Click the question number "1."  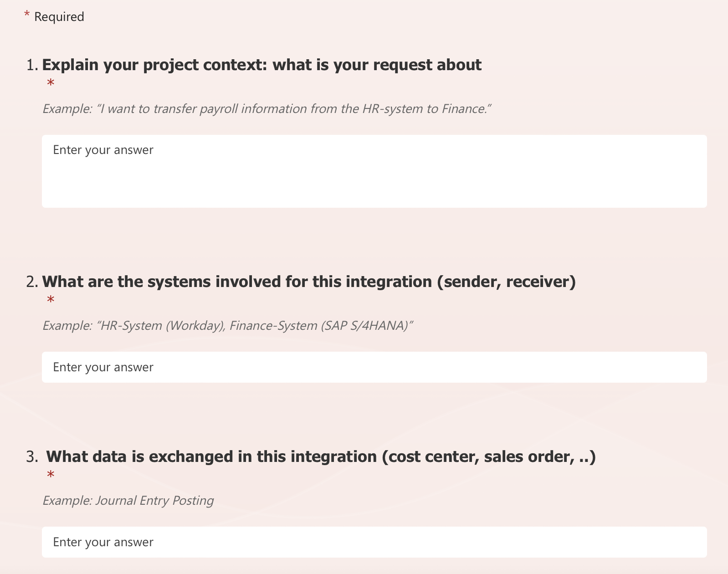click(x=32, y=65)
